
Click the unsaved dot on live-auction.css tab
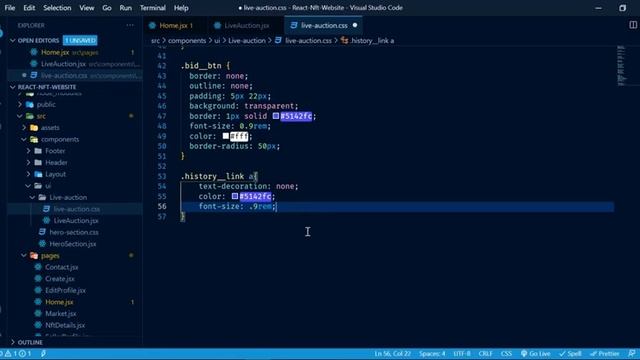(355, 25)
